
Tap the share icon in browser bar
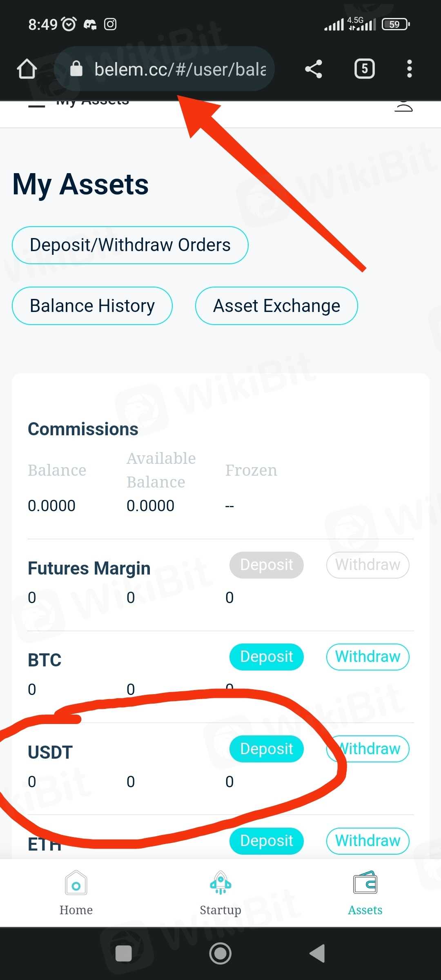[x=314, y=69]
